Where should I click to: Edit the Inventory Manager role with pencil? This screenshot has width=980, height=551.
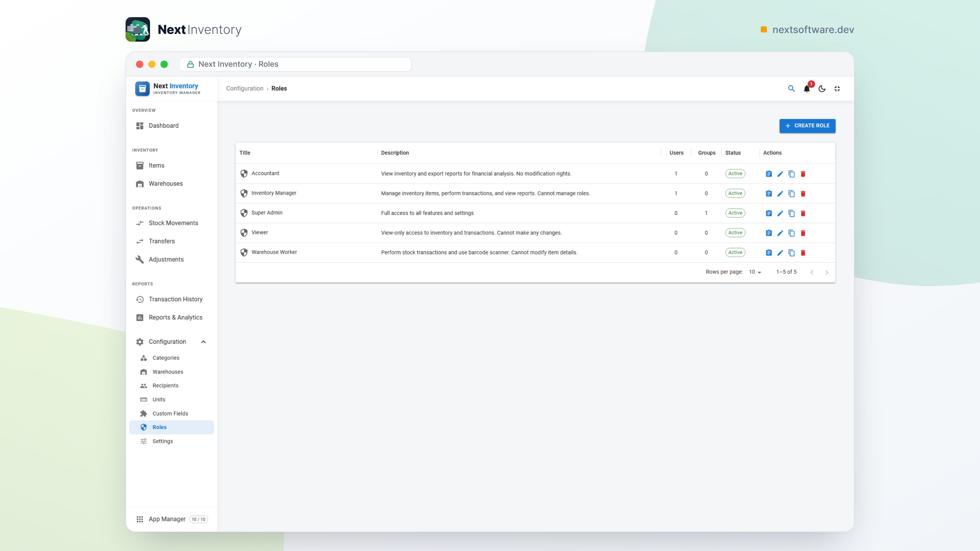tap(780, 193)
